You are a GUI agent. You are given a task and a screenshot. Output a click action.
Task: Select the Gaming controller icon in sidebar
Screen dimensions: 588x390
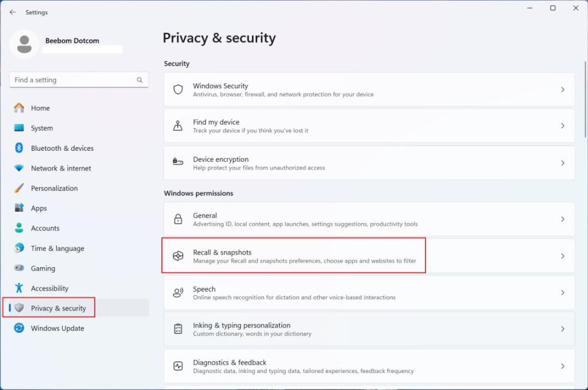pyautogui.click(x=18, y=268)
